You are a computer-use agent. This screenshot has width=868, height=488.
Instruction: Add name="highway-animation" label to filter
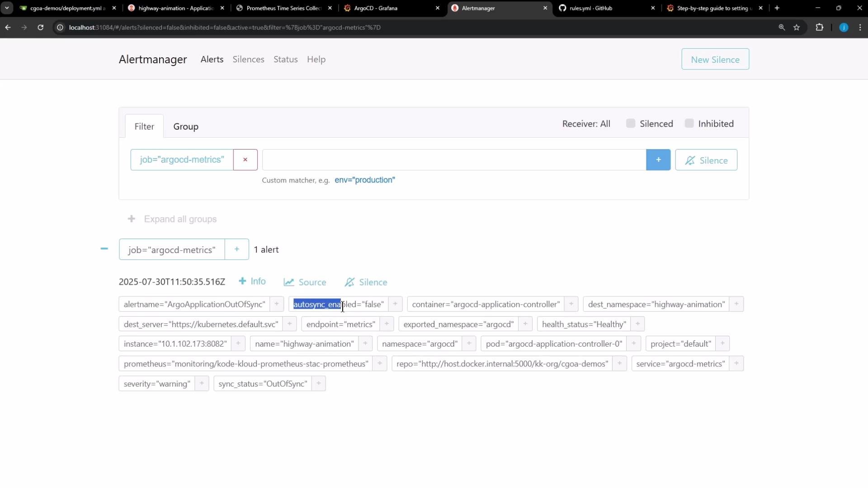pos(365,343)
